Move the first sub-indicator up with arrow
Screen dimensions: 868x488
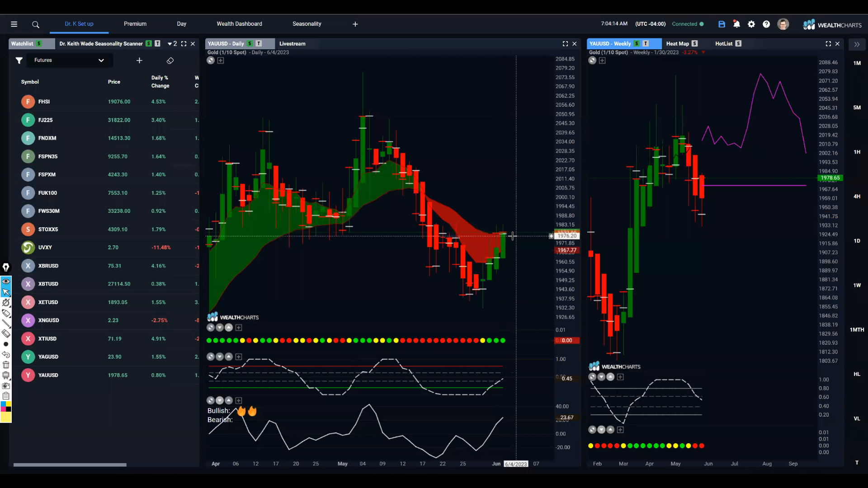click(x=229, y=328)
